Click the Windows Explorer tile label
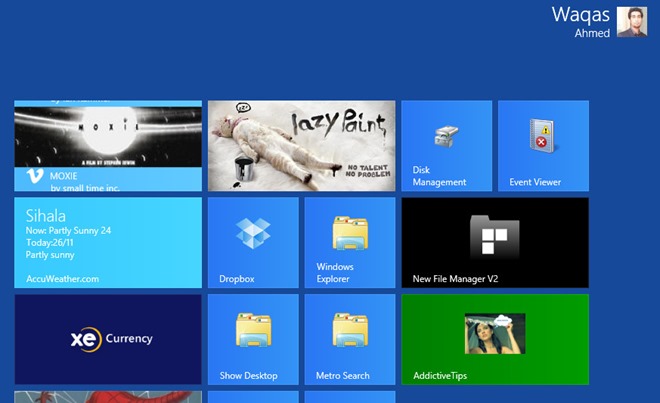The image size is (660, 403). pos(335,273)
